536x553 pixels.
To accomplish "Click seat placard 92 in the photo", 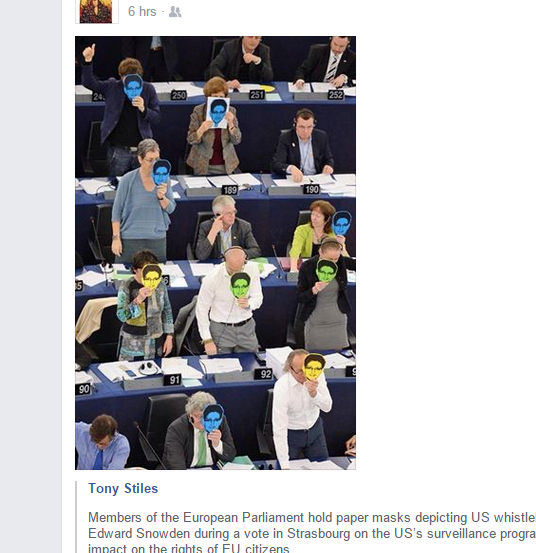I will tap(264, 374).
